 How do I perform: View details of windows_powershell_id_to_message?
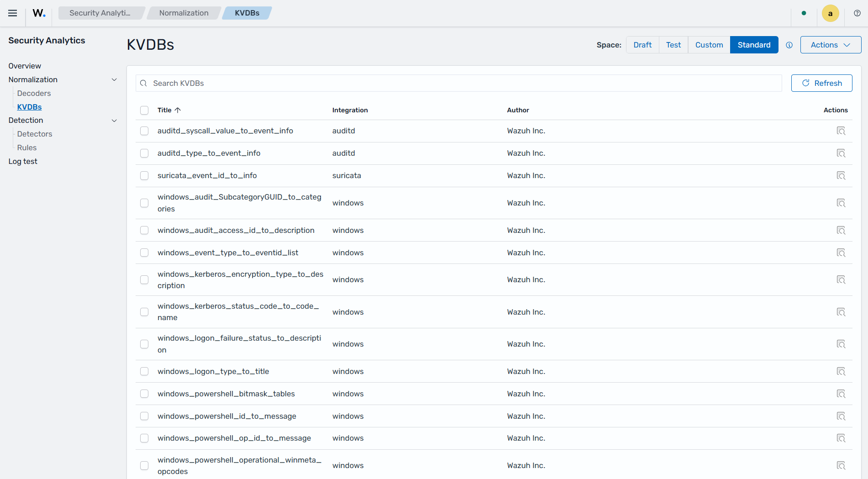click(841, 416)
